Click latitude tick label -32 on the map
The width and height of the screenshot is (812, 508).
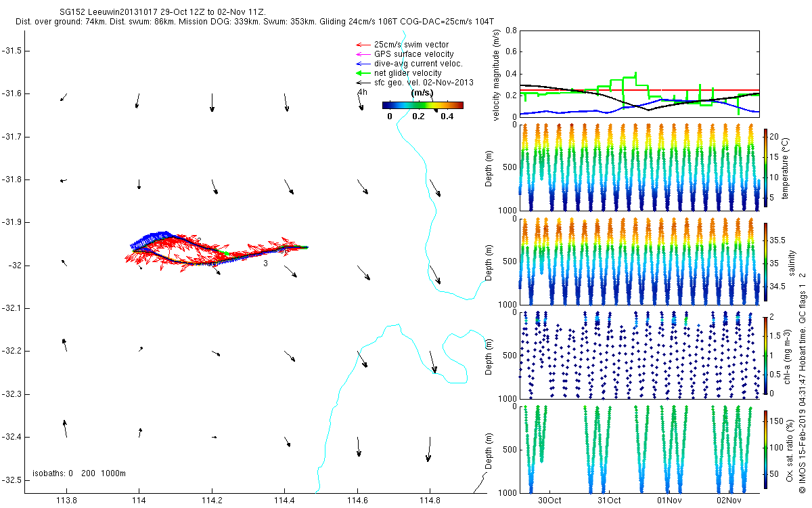coord(16,266)
